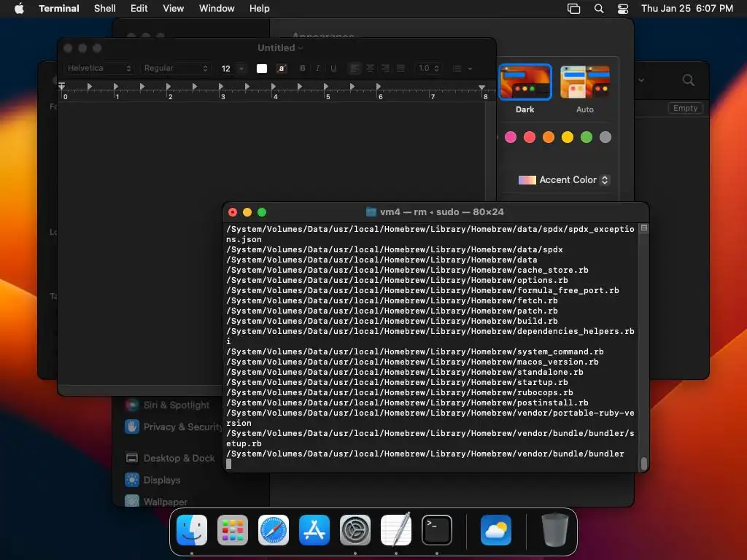Center text in TextEdit

coord(370,68)
